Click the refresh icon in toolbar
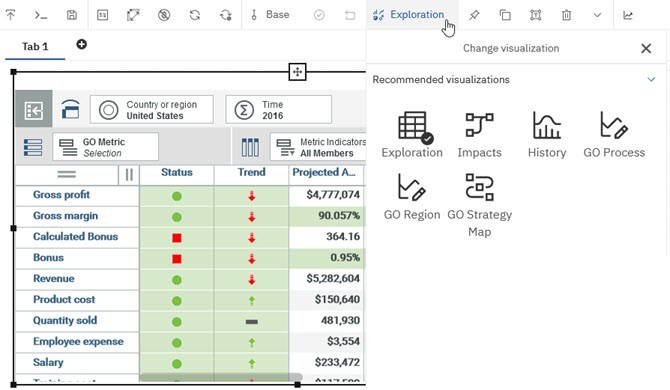Viewport: 670px width, 390px height. [x=195, y=15]
